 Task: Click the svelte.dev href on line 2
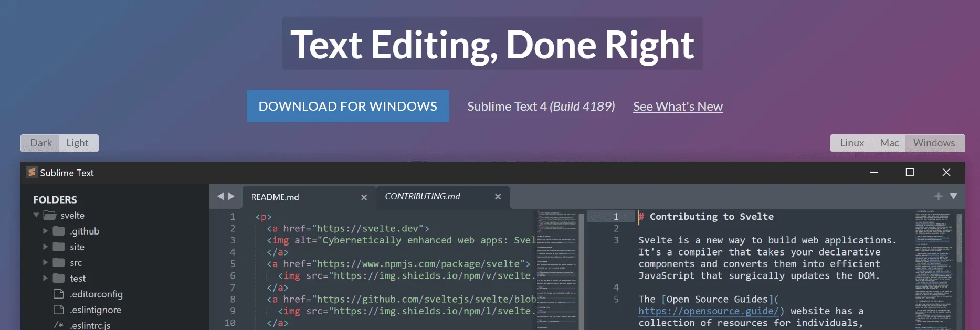point(368,229)
